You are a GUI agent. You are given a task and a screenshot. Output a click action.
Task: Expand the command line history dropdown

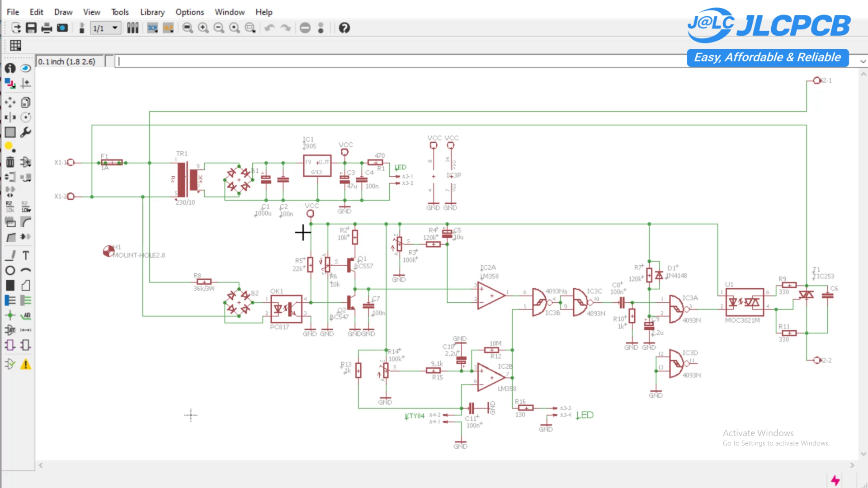pyautogui.click(x=863, y=61)
